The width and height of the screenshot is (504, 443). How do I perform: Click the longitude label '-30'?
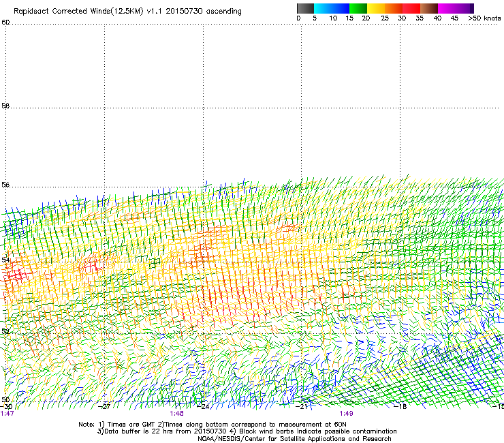coord(6,406)
